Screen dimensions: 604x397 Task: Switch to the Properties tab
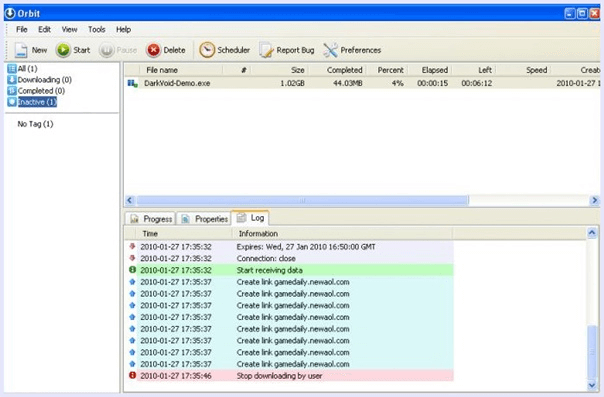click(204, 219)
